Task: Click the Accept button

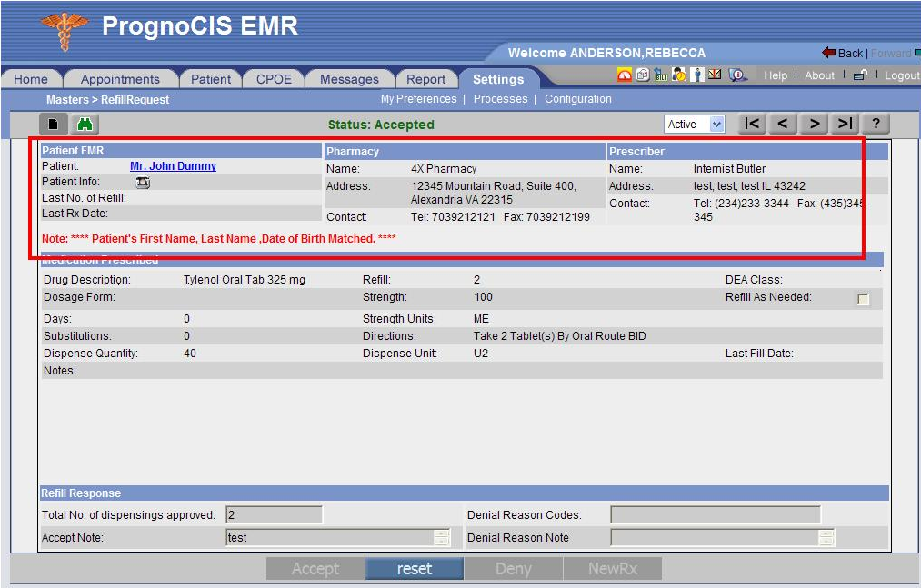Action: tap(315, 569)
